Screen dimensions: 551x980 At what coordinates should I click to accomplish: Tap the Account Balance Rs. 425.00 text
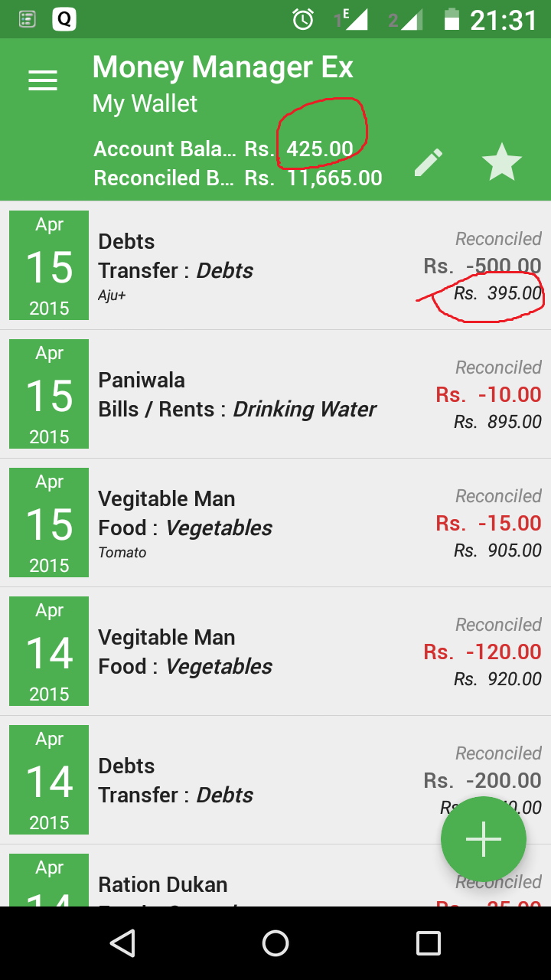(223, 149)
